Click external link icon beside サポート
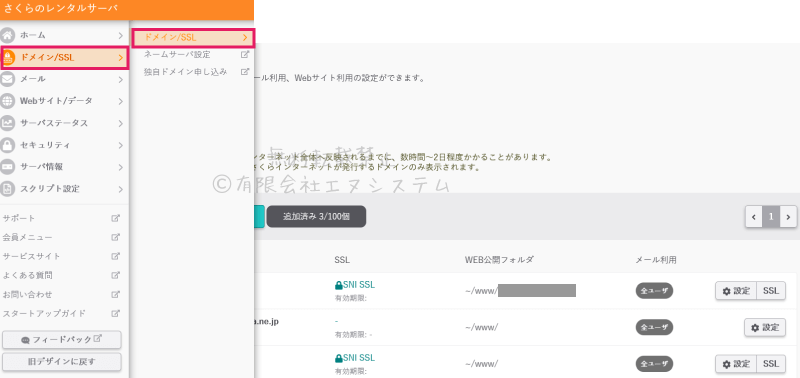Image resolution: width=800 pixels, height=378 pixels. pyautogui.click(x=116, y=218)
